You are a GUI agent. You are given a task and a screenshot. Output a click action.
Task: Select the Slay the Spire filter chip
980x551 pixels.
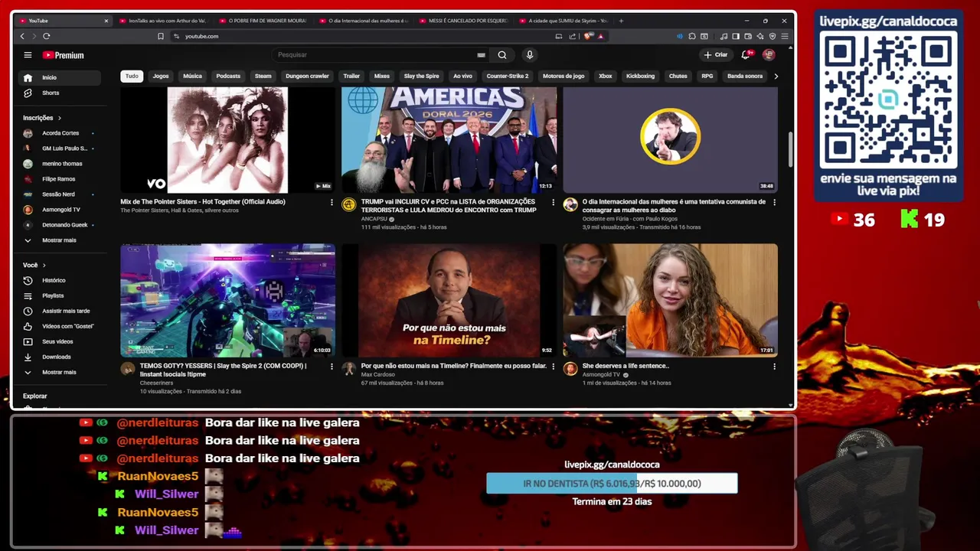[x=421, y=76]
